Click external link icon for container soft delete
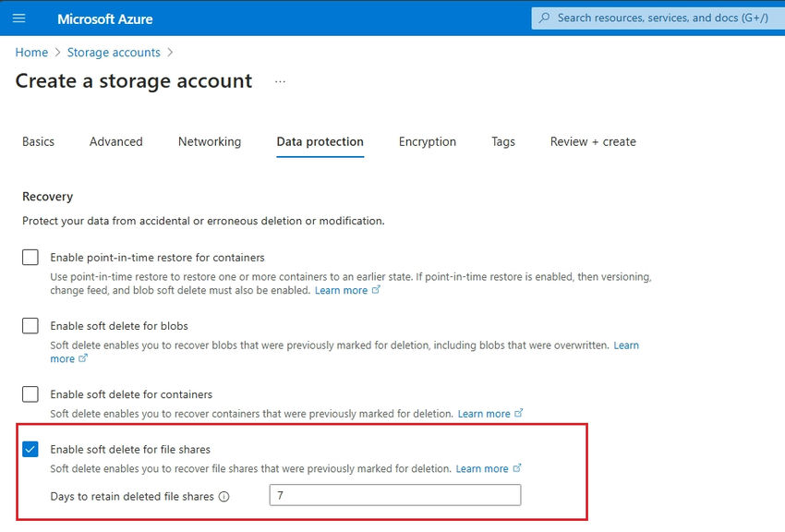Image resolution: width=785 pixels, height=532 pixels. click(x=519, y=414)
